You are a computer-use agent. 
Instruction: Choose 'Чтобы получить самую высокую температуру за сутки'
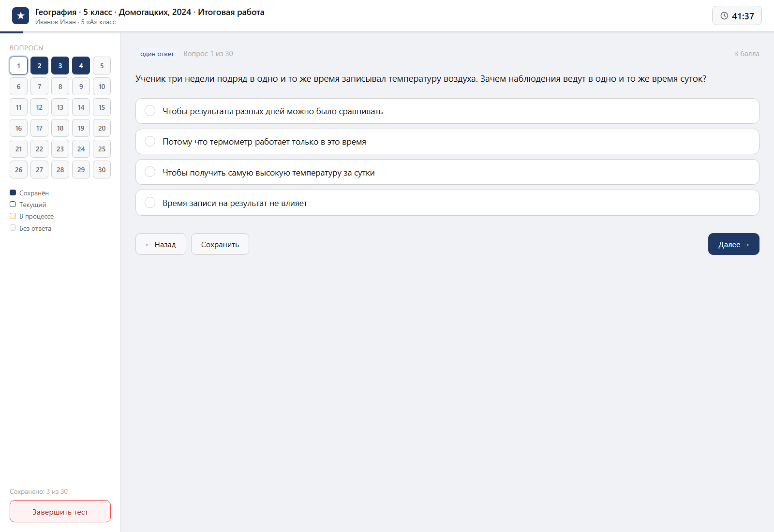tap(447, 172)
